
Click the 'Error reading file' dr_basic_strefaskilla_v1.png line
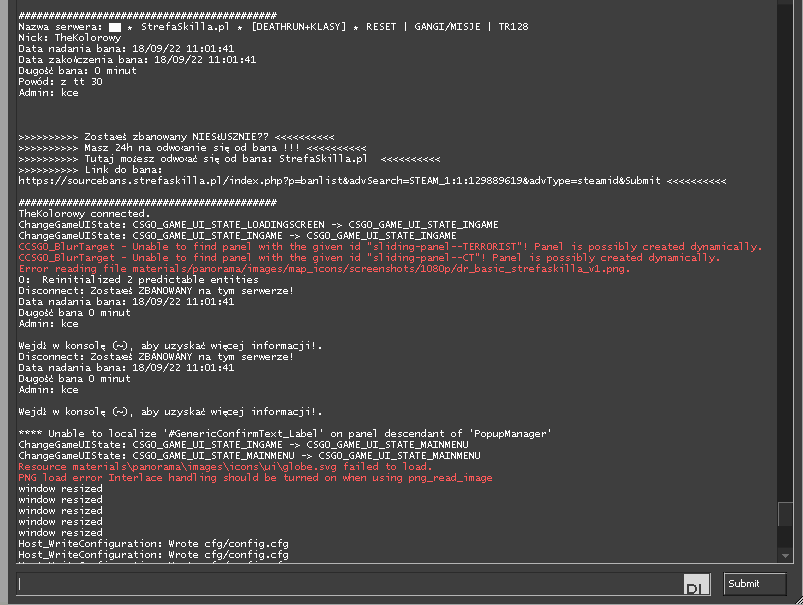pos(324,269)
